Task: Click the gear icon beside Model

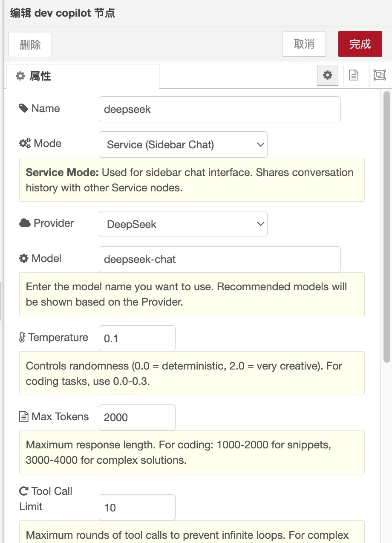Action: tap(24, 258)
